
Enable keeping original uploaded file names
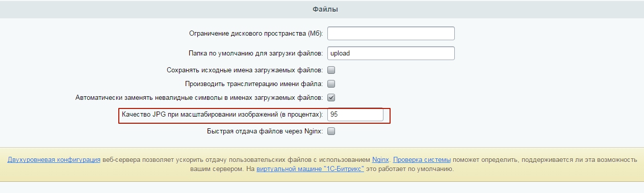click(x=331, y=70)
